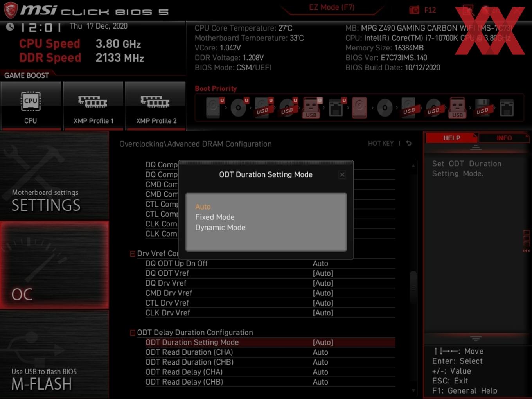Enable XMP Profile 2
Screen dimensions: 532x399
pyautogui.click(x=156, y=106)
